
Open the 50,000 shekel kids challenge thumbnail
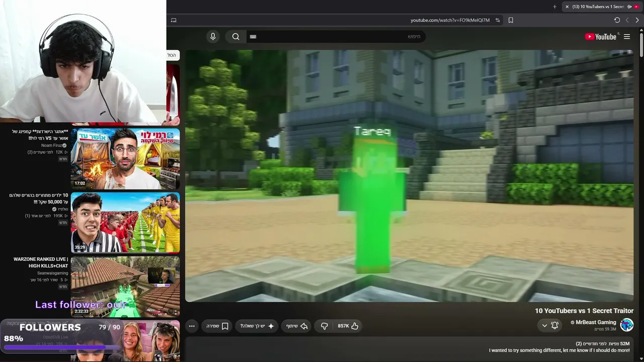pyautogui.click(x=125, y=222)
